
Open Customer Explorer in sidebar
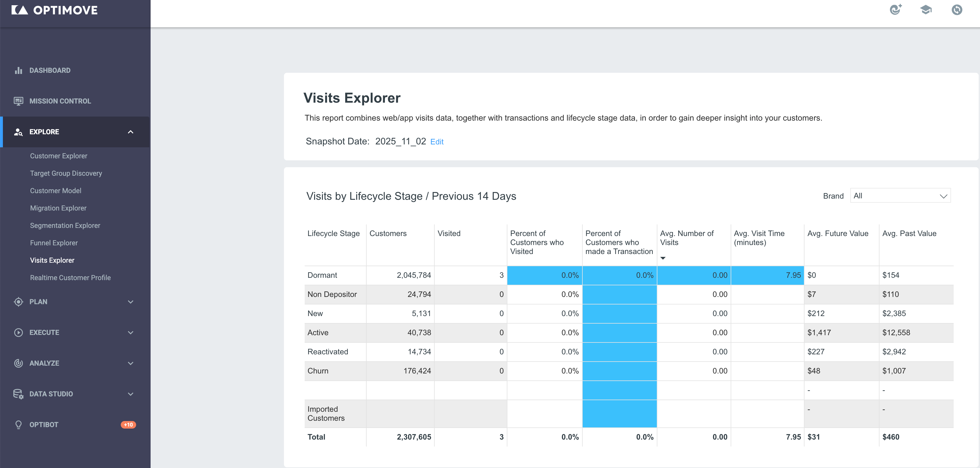pyautogui.click(x=58, y=156)
